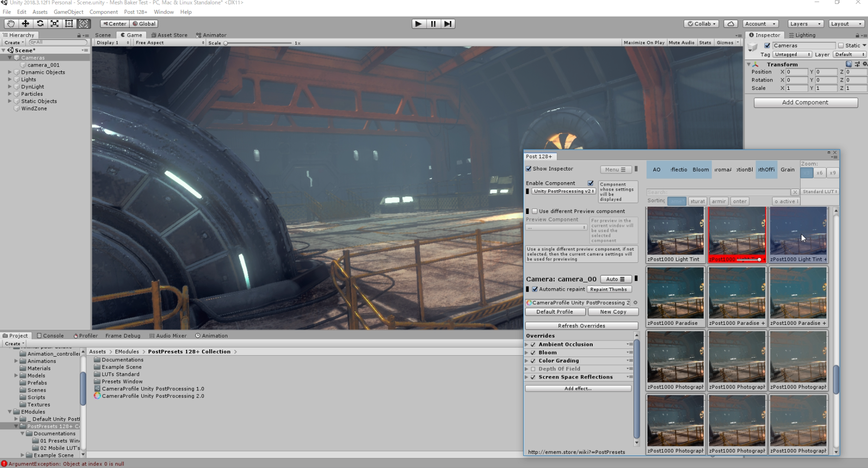Open the Unity PostProcessing v2 dropdown
Image resolution: width=868 pixels, height=468 pixels.
[x=563, y=191]
